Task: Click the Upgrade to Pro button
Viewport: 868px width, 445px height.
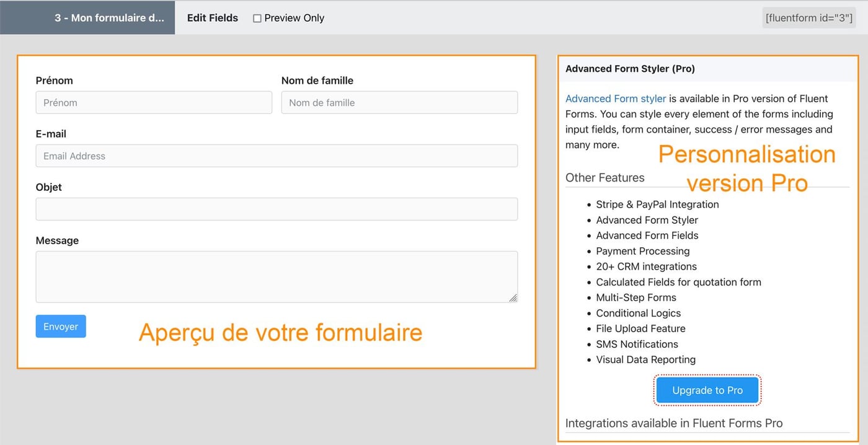Action: coord(707,390)
